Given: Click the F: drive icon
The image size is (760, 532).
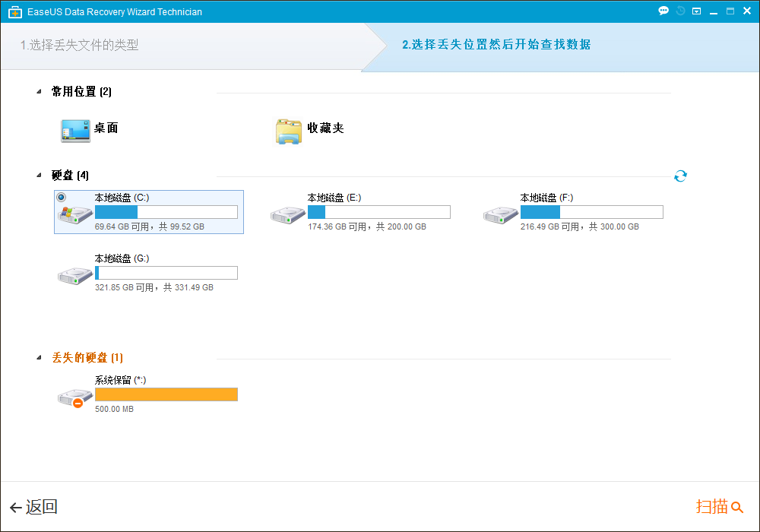Looking at the screenshot, I should click(500, 214).
